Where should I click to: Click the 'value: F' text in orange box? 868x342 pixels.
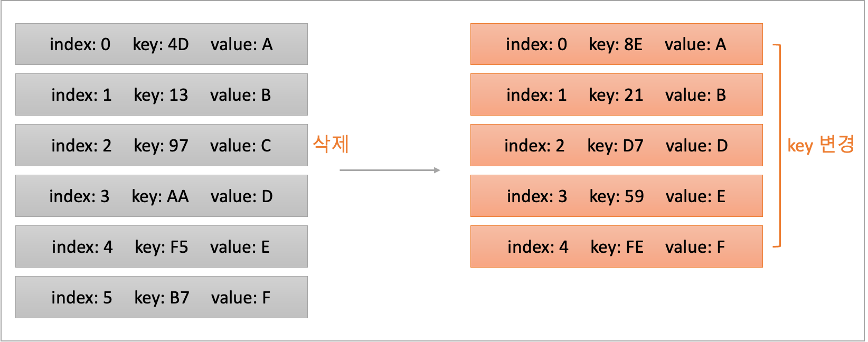(695, 247)
